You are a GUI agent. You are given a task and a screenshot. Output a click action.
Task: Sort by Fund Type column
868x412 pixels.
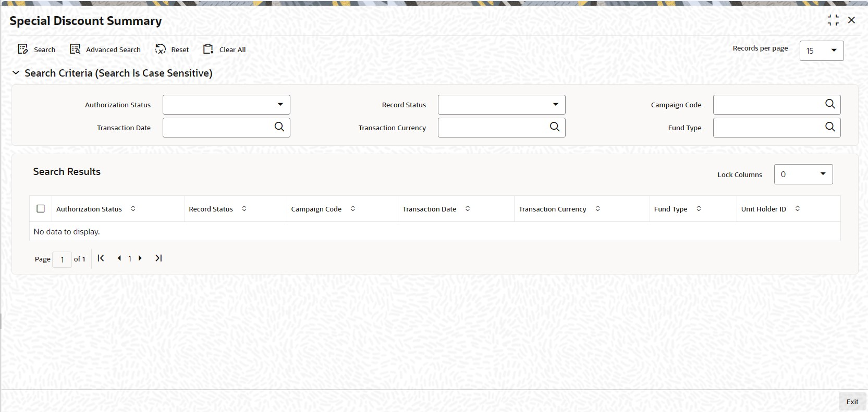coord(699,208)
